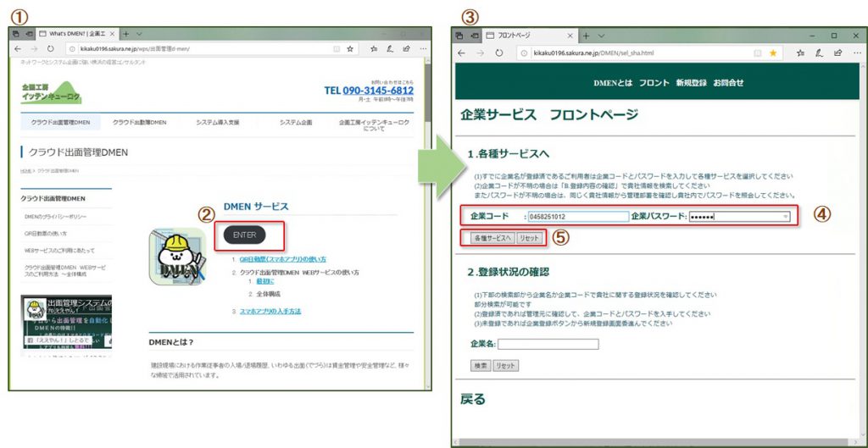The width and height of the screenshot is (868, 448).
Task: Open システム企画 navigation item
Action: (296, 122)
